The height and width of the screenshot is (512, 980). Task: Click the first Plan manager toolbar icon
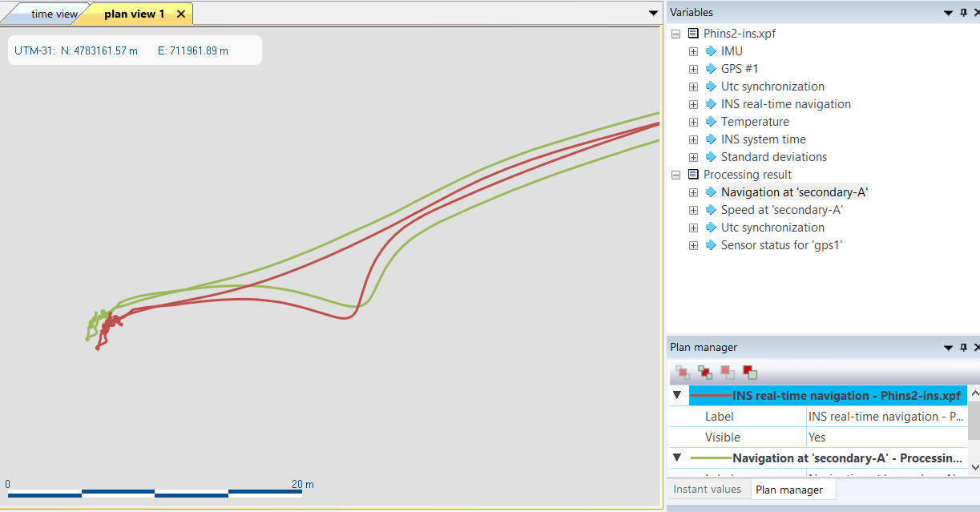coord(683,373)
